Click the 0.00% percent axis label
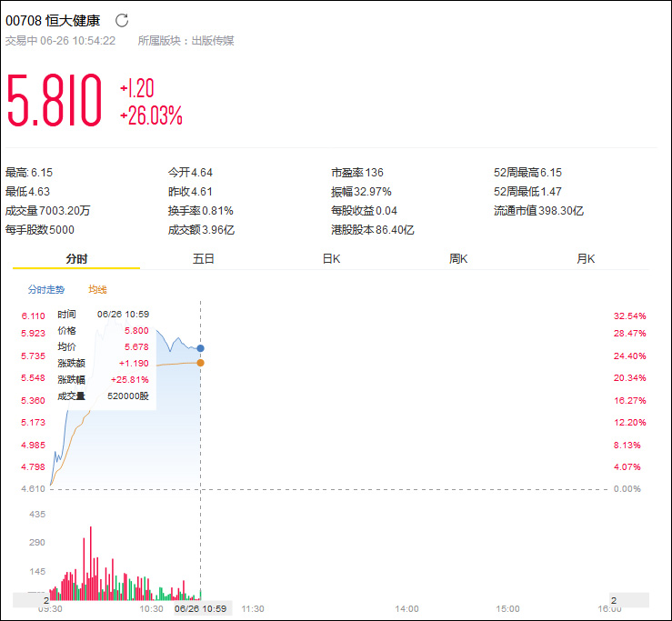 (x=627, y=489)
